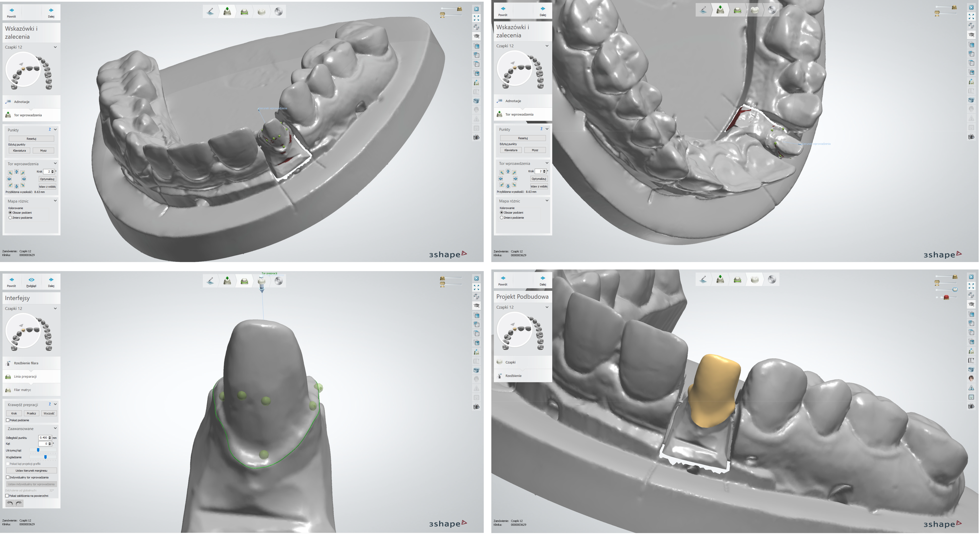
Task: Enable Indywidualny tor wprowadzania checkbox
Action: point(8,477)
